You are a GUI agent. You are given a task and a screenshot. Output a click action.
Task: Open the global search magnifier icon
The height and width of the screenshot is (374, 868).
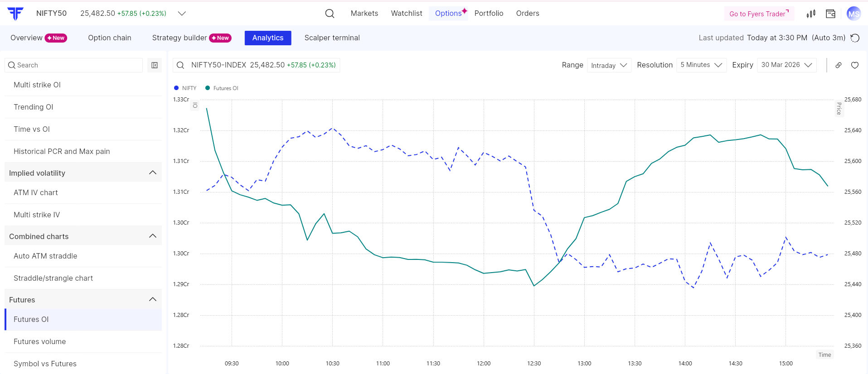coord(330,14)
